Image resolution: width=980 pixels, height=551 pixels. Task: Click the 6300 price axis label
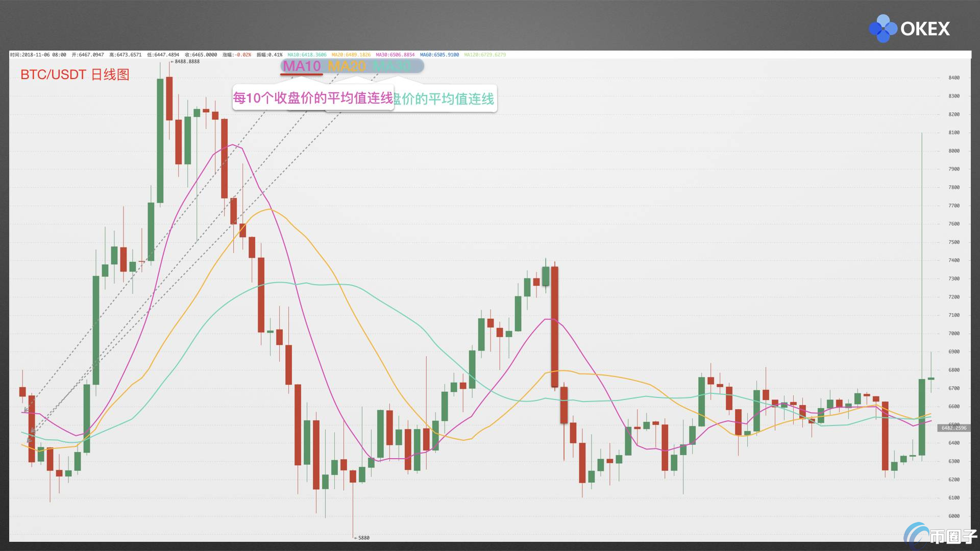tap(954, 461)
